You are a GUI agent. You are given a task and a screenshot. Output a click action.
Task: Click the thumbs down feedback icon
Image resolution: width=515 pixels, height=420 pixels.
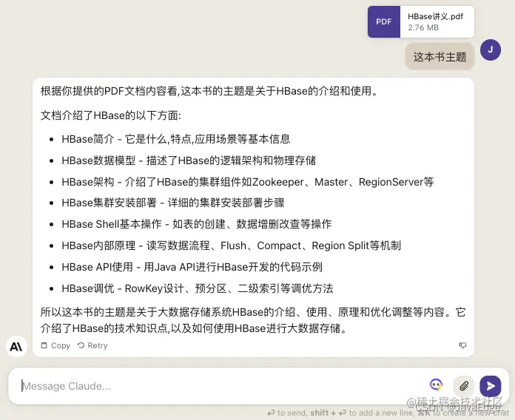462,345
